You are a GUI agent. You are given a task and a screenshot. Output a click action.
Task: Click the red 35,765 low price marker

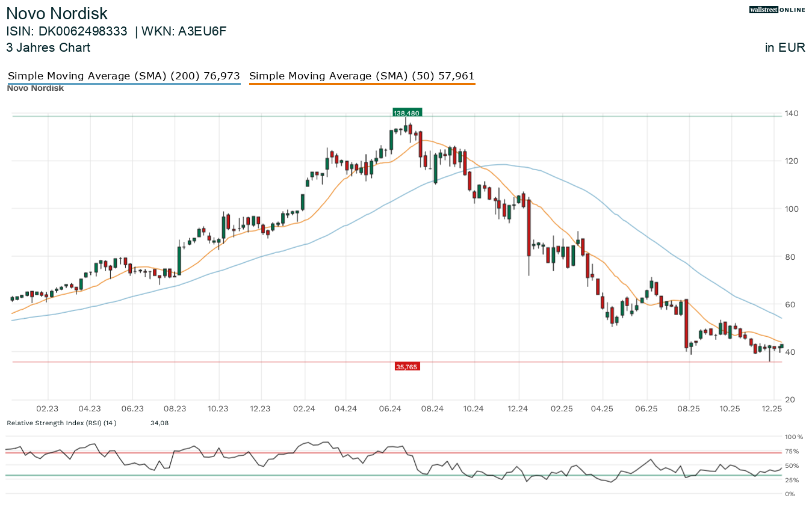(x=406, y=366)
